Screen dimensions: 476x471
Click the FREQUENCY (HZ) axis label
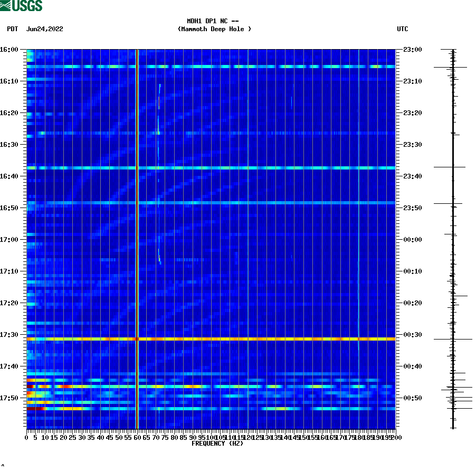pyautogui.click(x=217, y=444)
